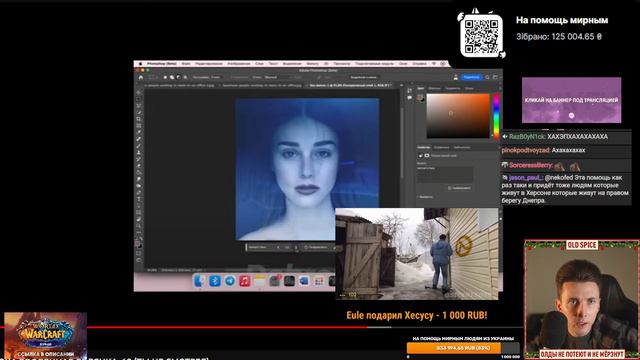Click the prompt field in contextual task bar

tap(261, 247)
